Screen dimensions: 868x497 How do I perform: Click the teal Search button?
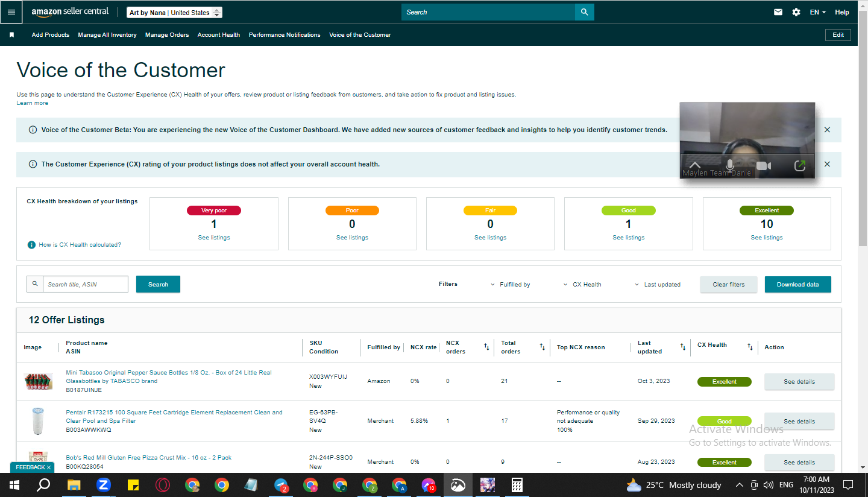tap(158, 284)
